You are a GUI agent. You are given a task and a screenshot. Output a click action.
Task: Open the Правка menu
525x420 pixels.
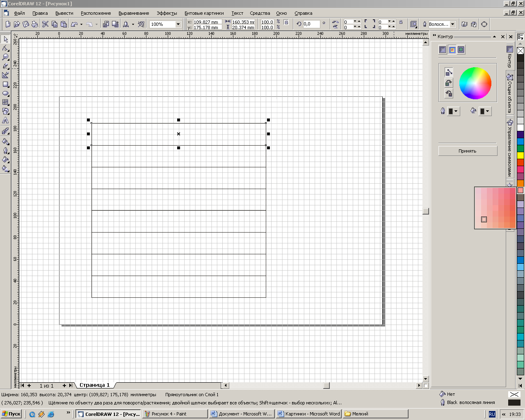coord(40,13)
